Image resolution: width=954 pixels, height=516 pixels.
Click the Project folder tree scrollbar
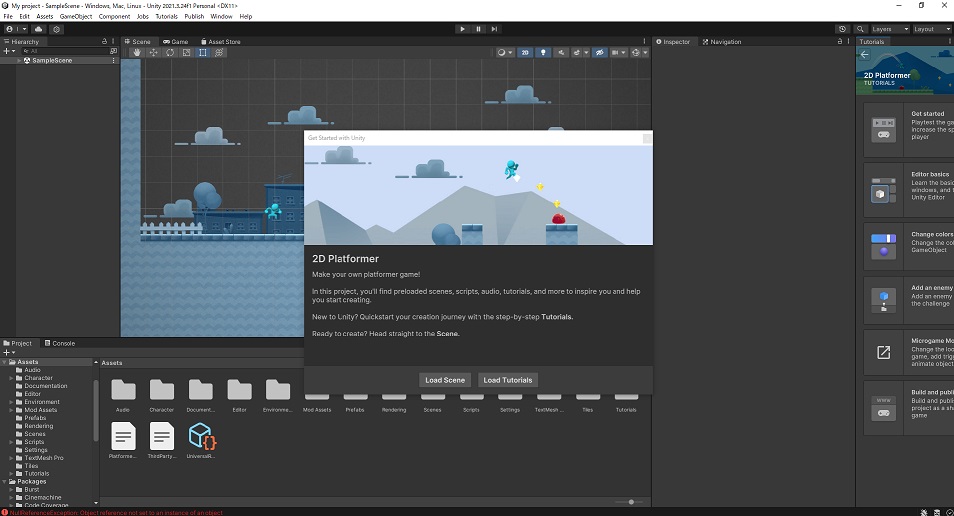click(96, 411)
